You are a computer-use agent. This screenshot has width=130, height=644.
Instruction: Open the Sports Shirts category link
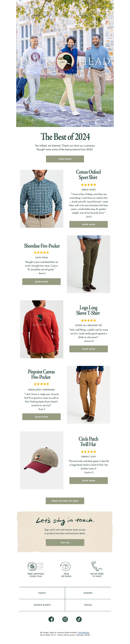click(42, 605)
